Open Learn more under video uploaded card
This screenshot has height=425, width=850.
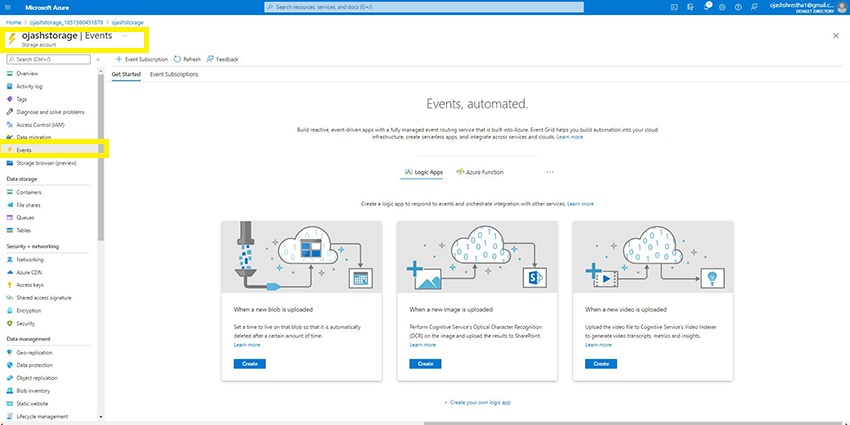pyautogui.click(x=598, y=345)
